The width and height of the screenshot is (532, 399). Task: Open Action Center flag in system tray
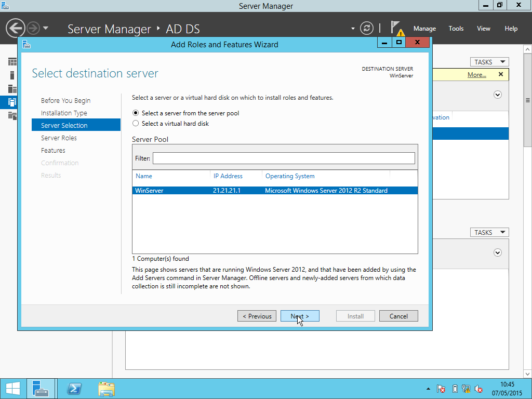pos(441,389)
